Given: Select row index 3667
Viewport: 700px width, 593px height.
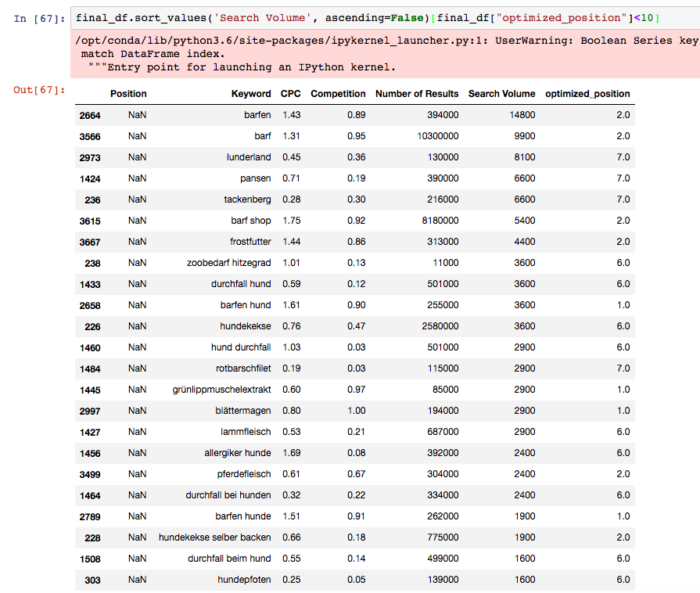Looking at the screenshot, I should pyautogui.click(x=90, y=242).
